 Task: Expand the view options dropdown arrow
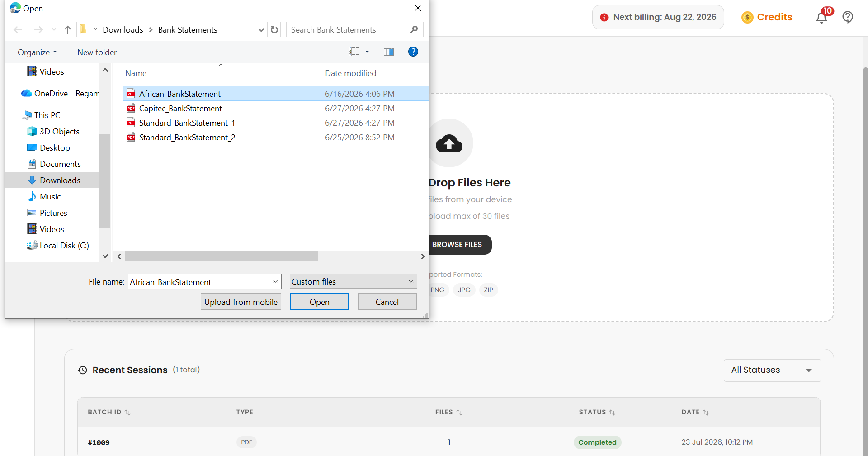[367, 52]
